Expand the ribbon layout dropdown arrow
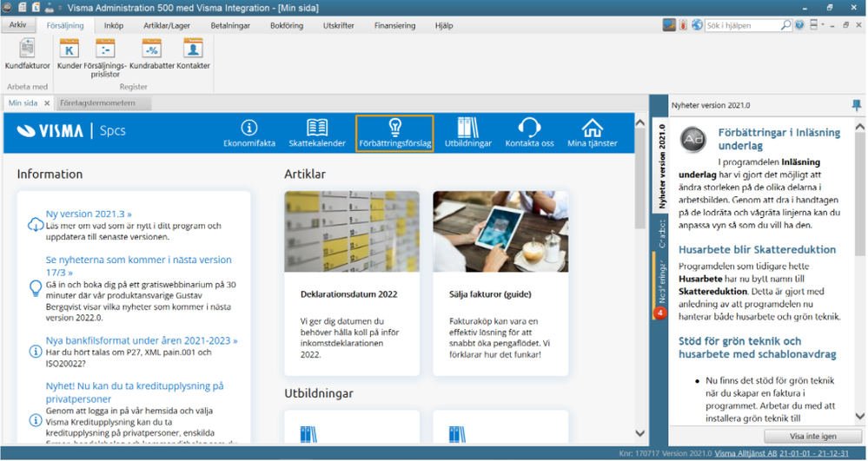Screen dimensions: 868x461 [823, 25]
